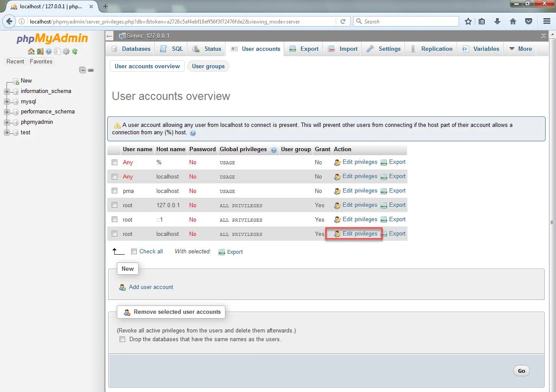Open the phpMyAdmin documentation blue question icon
The width and height of the screenshot is (556, 392).
[x=49, y=51]
